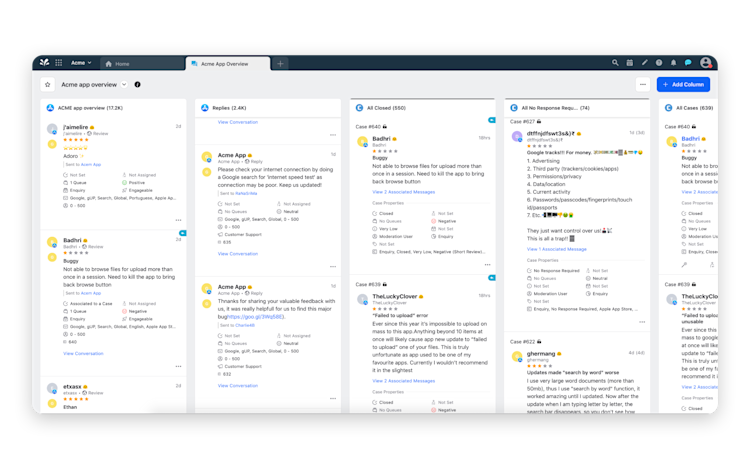Select the Acme App Overview tab
Viewport: 750px width, 469px height.
coord(228,64)
